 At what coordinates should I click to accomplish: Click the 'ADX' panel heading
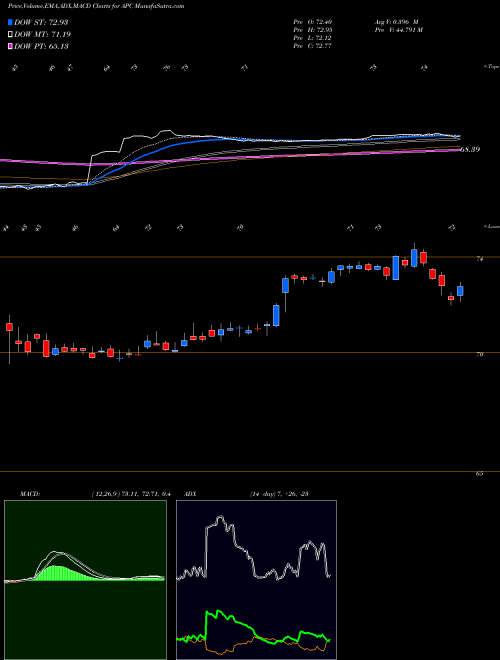click(x=191, y=494)
